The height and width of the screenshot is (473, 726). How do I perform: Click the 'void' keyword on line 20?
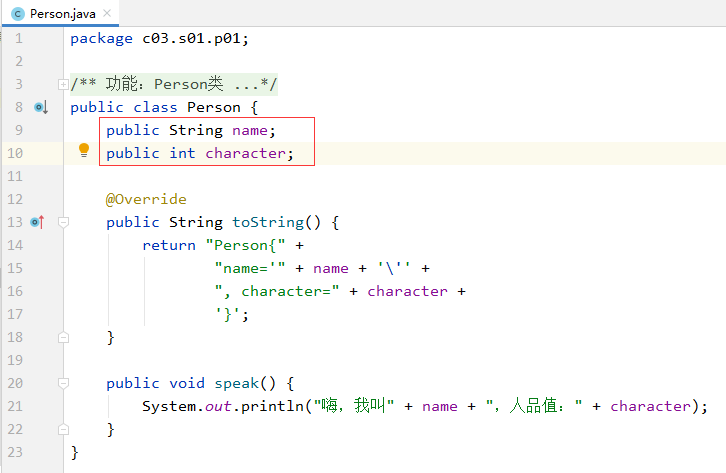[187, 383]
